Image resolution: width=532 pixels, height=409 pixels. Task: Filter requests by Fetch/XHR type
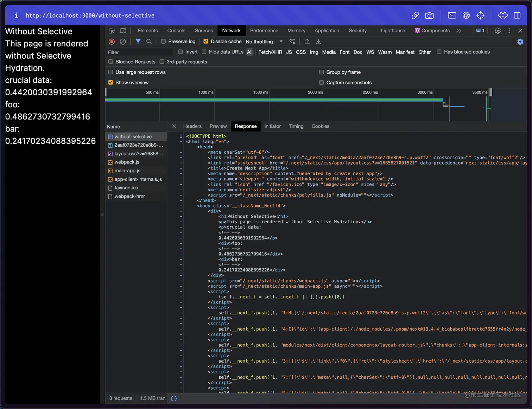pos(270,52)
